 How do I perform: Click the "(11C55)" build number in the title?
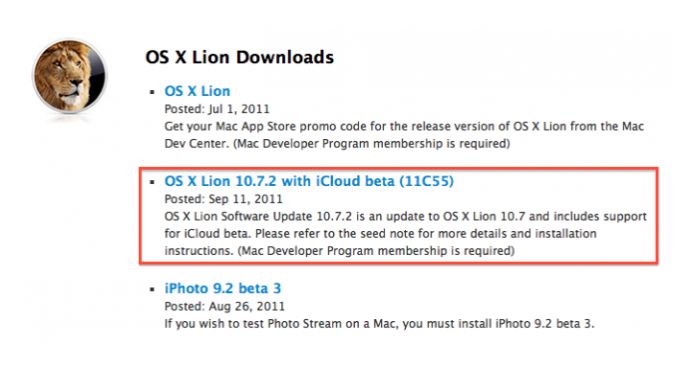click(x=427, y=181)
